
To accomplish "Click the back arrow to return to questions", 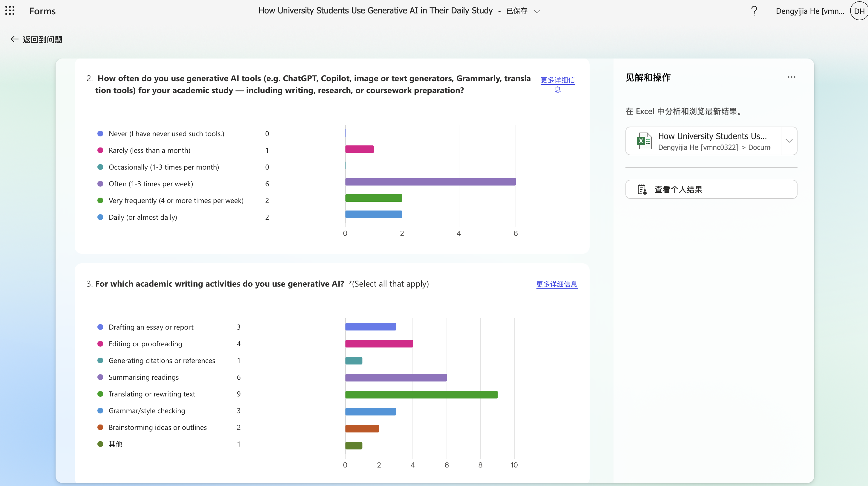I will 14,39.
